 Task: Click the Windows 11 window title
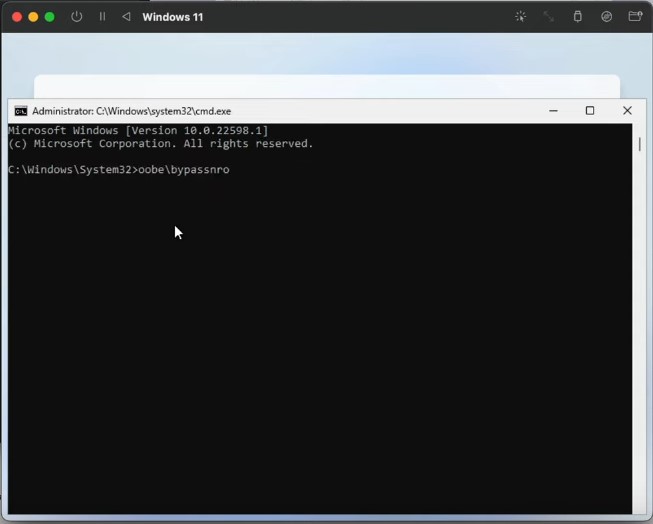[172, 17]
